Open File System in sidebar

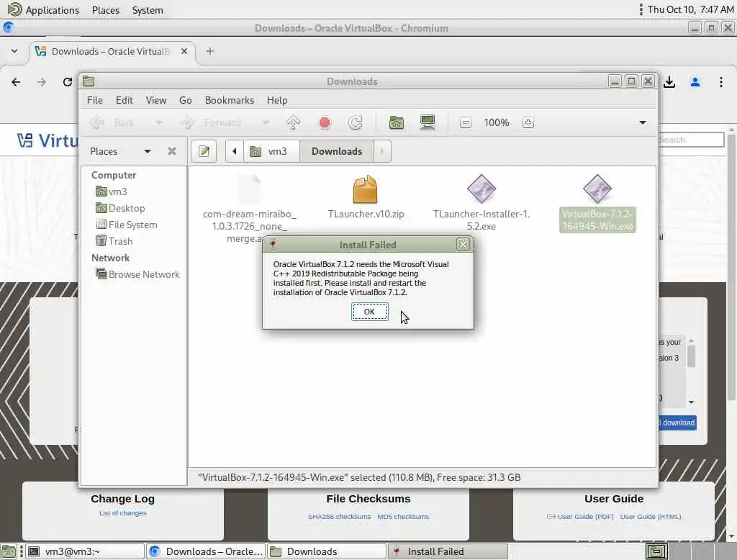pyautogui.click(x=127, y=225)
